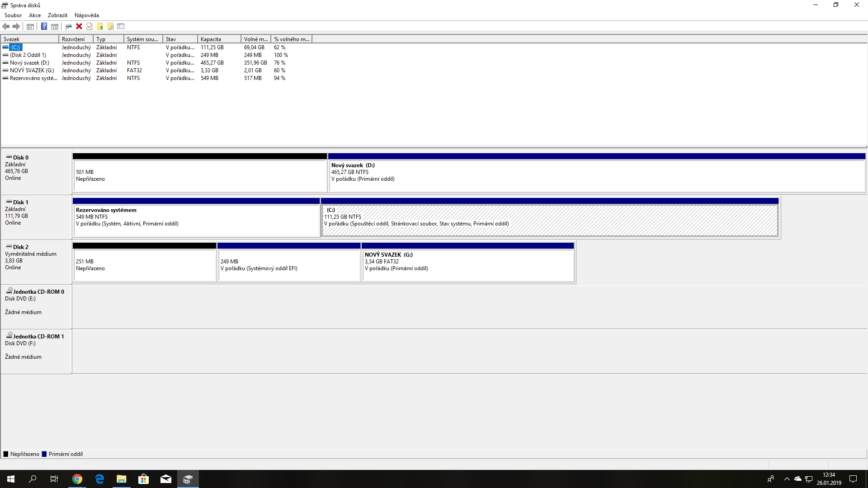Click the folder with magnifier icon
Image resolution: width=868 pixels, height=488 pixels.
coord(110,26)
